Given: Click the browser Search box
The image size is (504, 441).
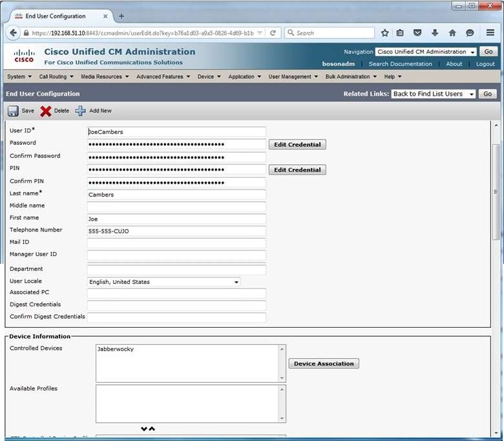Looking at the screenshot, I should [x=330, y=33].
